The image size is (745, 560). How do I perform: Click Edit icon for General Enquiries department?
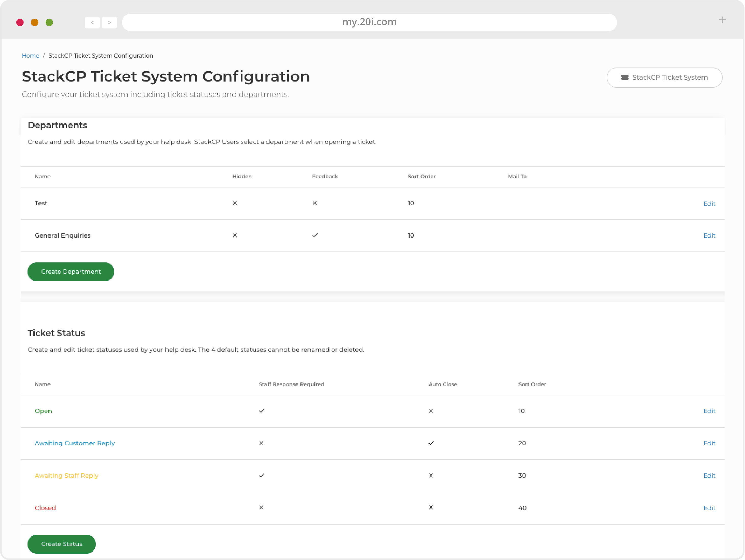tap(710, 235)
